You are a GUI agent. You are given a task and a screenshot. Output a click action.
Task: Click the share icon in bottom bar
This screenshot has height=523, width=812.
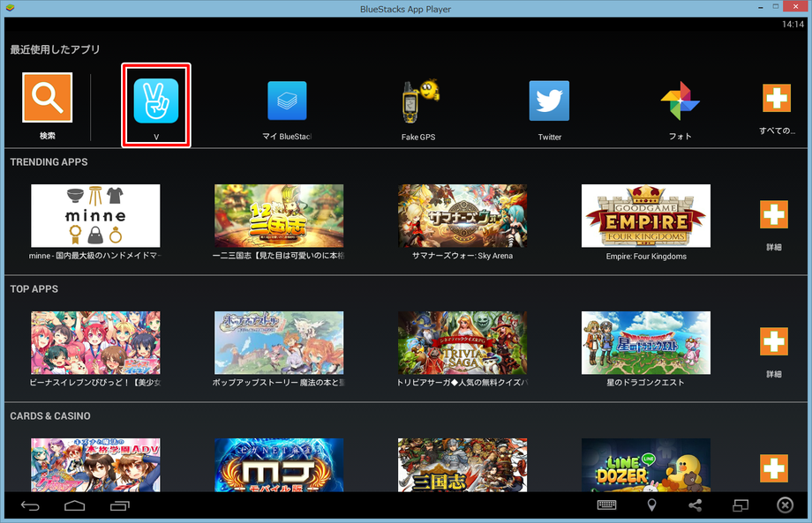695,505
